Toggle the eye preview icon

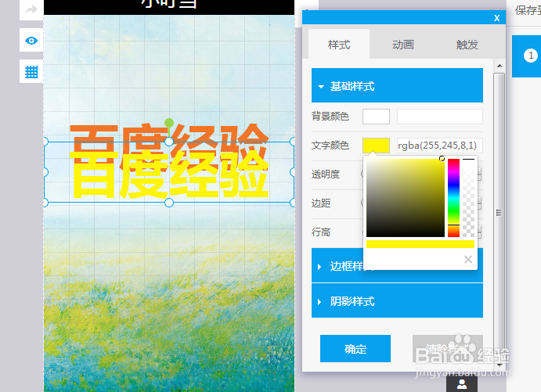click(x=31, y=41)
